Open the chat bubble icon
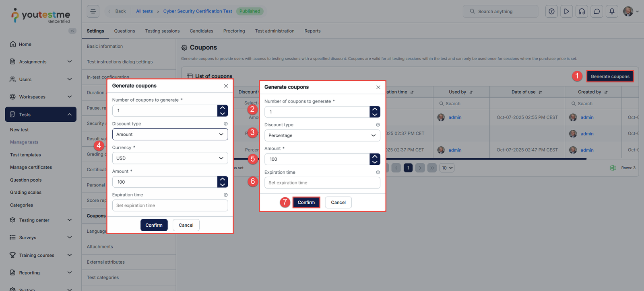This screenshot has height=291, width=644. coord(597,11)
